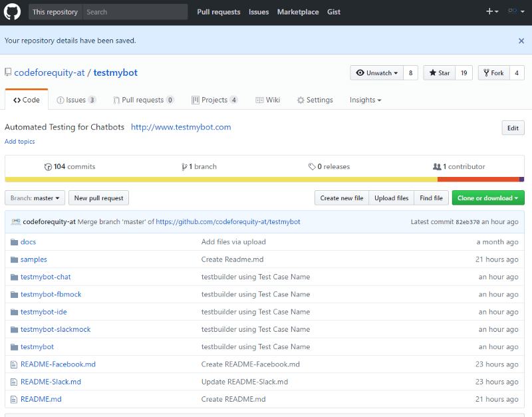
Task: Click the docs folder icon
Action: coord(14,242)
